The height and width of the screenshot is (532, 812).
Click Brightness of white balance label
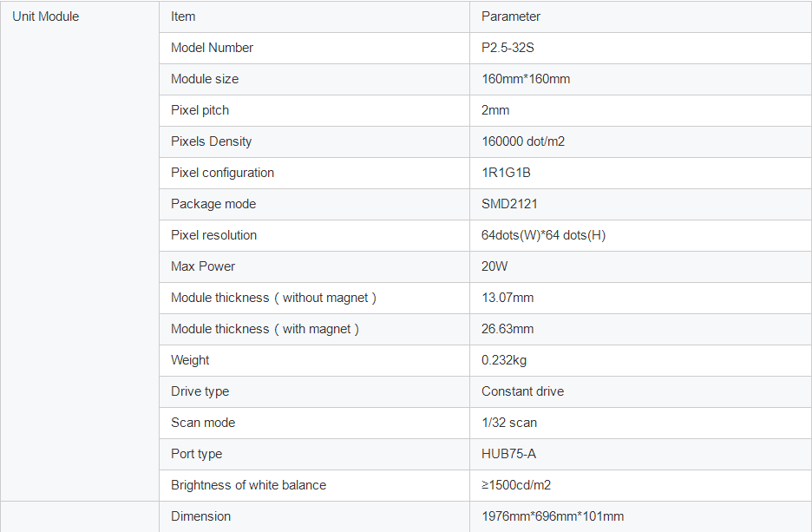pos(249,485)
